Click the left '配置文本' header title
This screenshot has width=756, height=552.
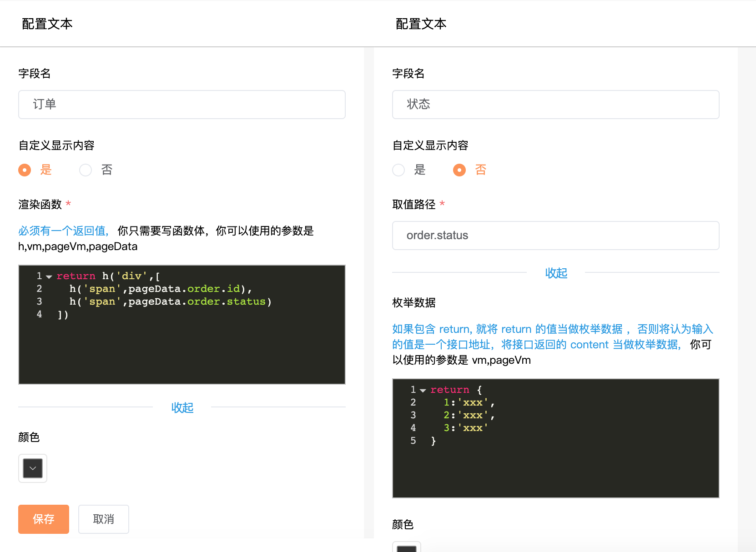47,24
